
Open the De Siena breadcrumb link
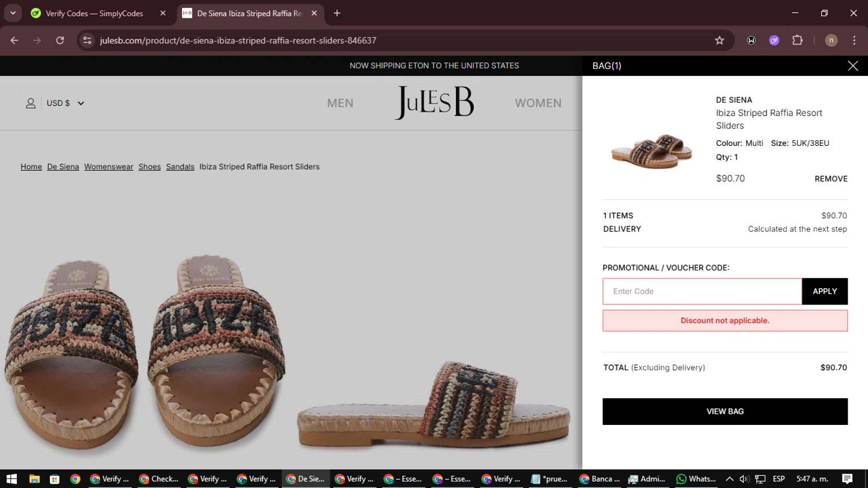point(63,167)
